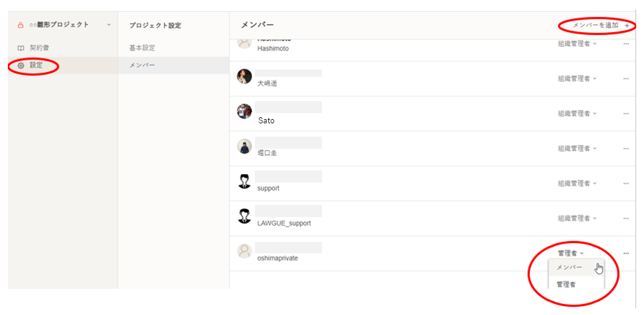Open more options for oshimaprivate row
This screenshot has height=315, width=644.
click(626, 253)
